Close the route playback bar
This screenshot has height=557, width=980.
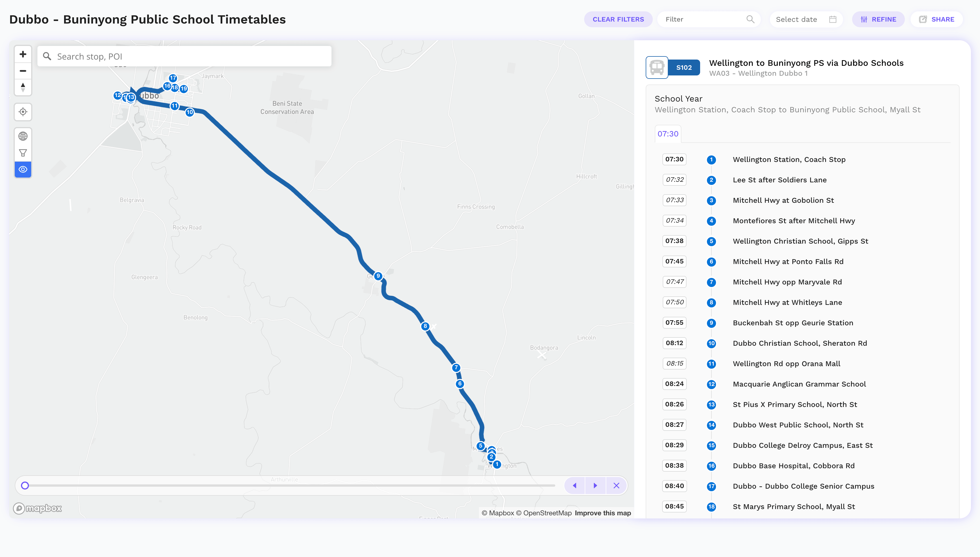pyautogui.click(x=616, y=486)
